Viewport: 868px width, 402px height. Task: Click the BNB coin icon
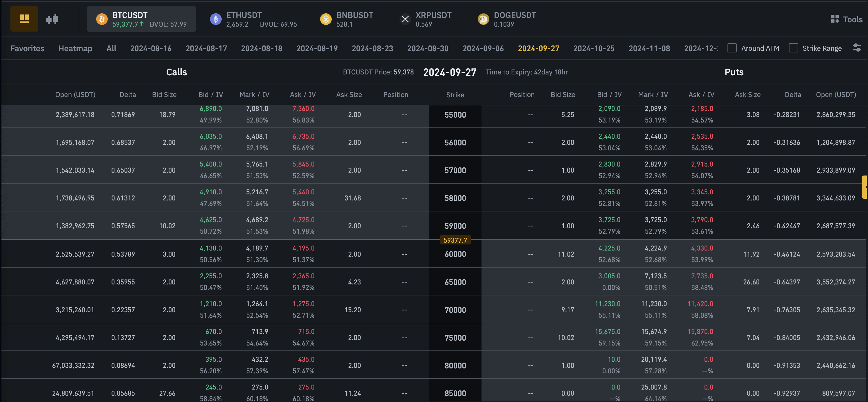pos(326,19)
